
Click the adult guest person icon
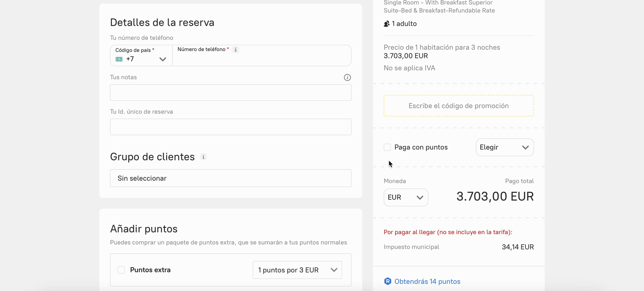(x=386, y=24)
